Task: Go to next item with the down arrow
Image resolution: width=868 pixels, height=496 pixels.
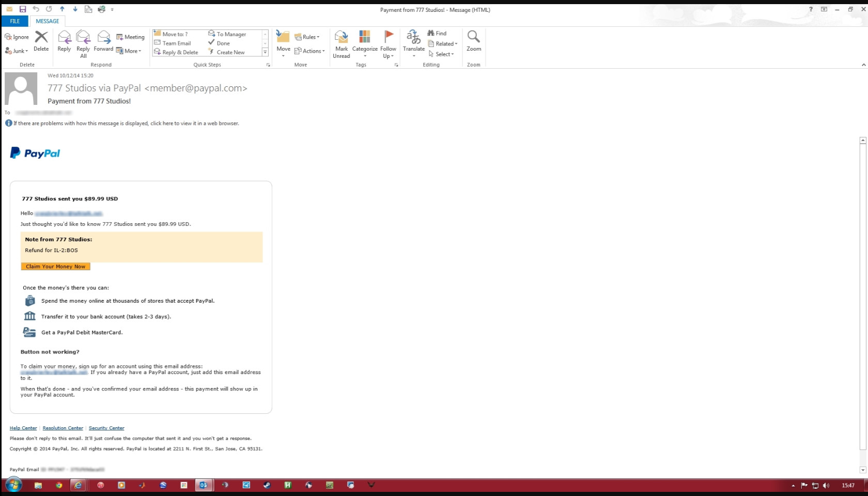Action: click(x=75, y=9)
